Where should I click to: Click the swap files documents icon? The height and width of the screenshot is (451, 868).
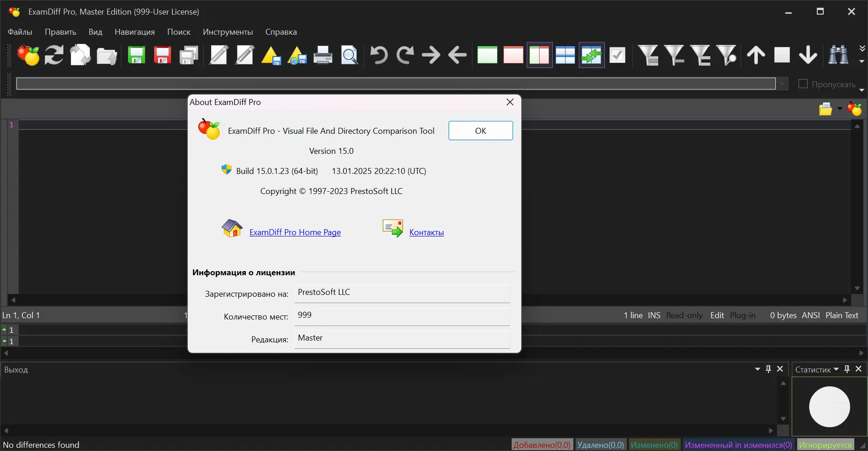[80, 55]
